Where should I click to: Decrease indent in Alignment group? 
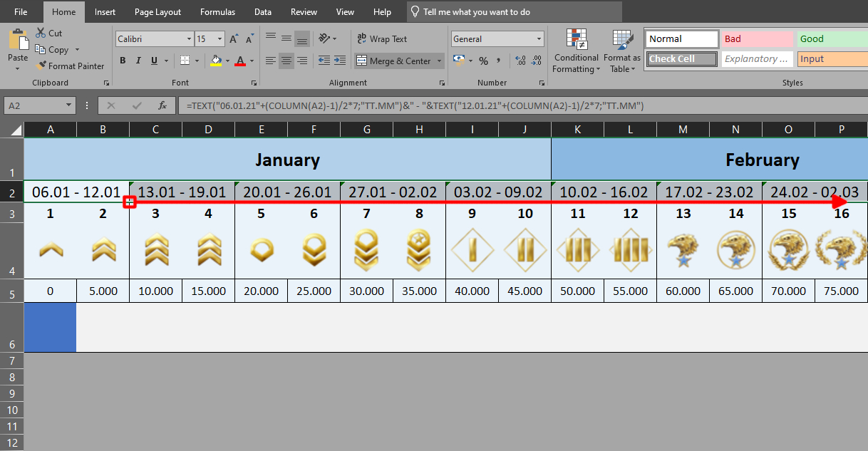pos(324,61)
